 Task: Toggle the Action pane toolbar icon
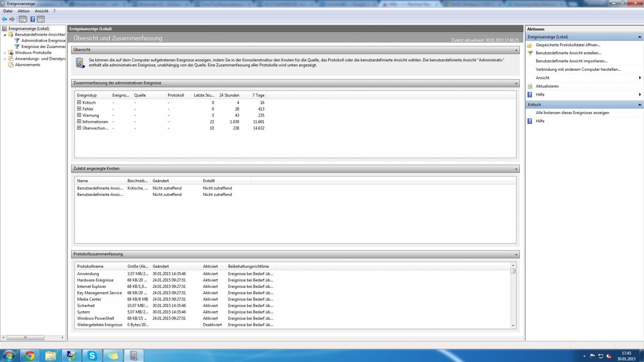tap(41, 19)
